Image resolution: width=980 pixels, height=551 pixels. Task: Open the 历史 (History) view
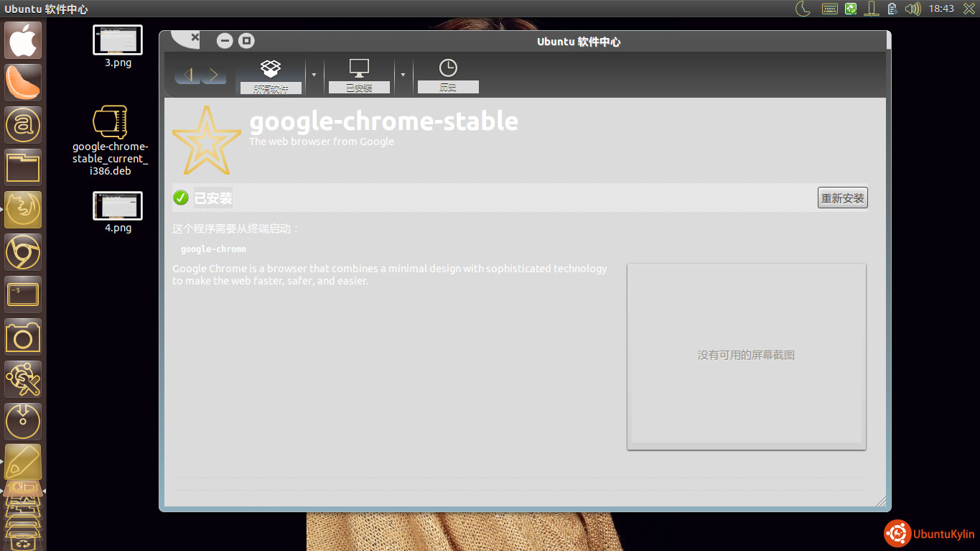coord(448,77)
